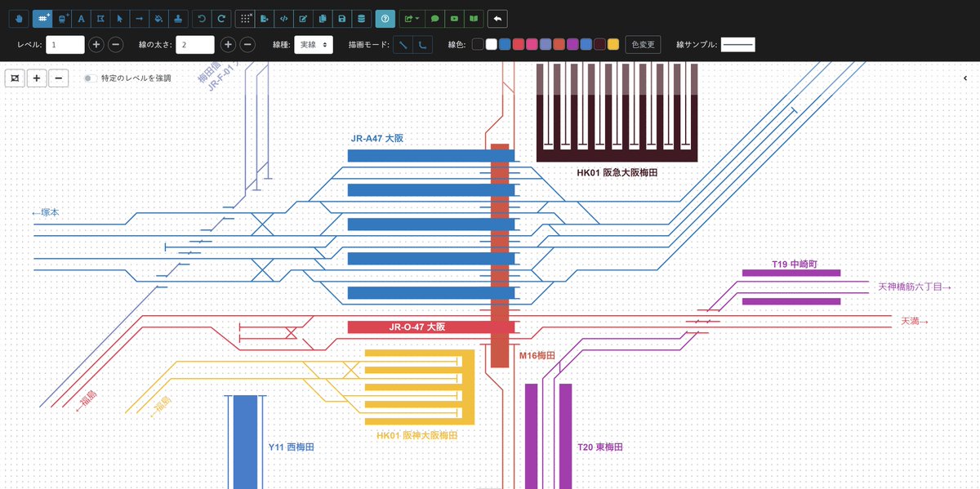Click the white back arrow button

[x=497, y=18]
